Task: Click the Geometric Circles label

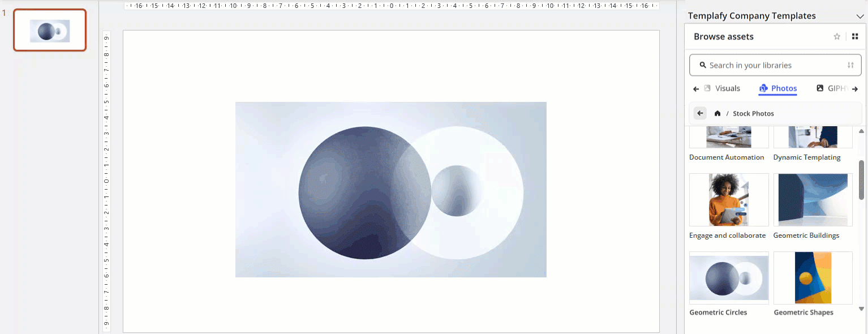Action: [718, 312]
